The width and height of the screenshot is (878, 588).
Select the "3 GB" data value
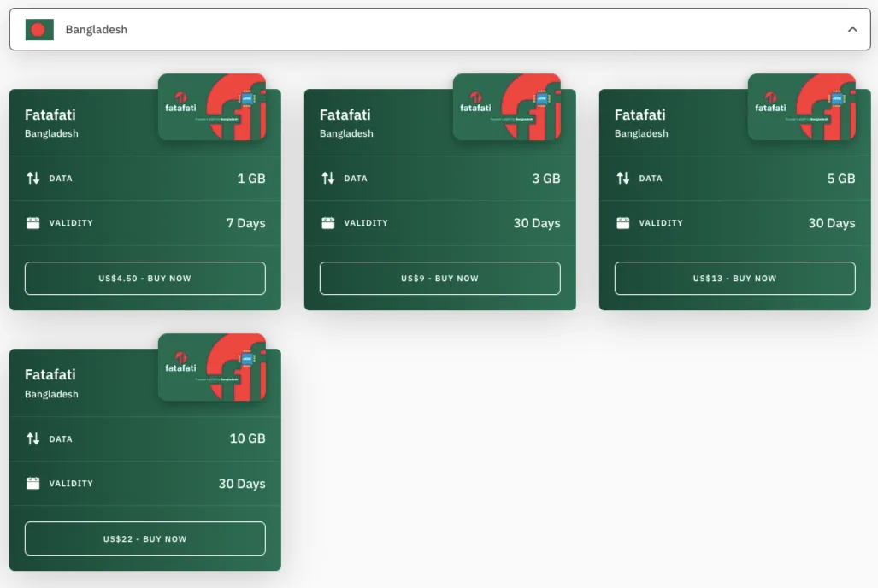click(x=546, y=178)
